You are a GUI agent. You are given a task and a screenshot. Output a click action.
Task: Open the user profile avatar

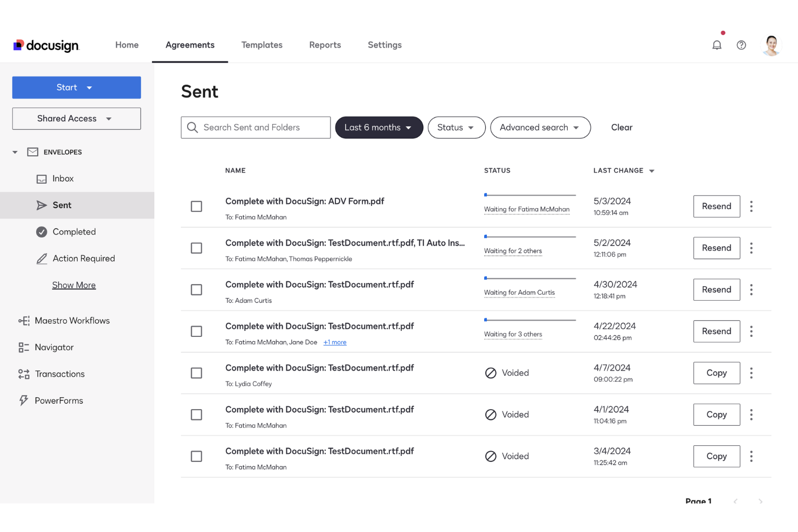click(772, 45)
